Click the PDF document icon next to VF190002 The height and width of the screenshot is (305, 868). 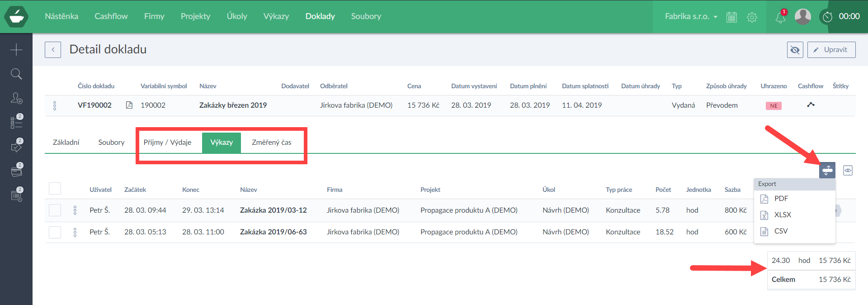click(x=129, y=105)
